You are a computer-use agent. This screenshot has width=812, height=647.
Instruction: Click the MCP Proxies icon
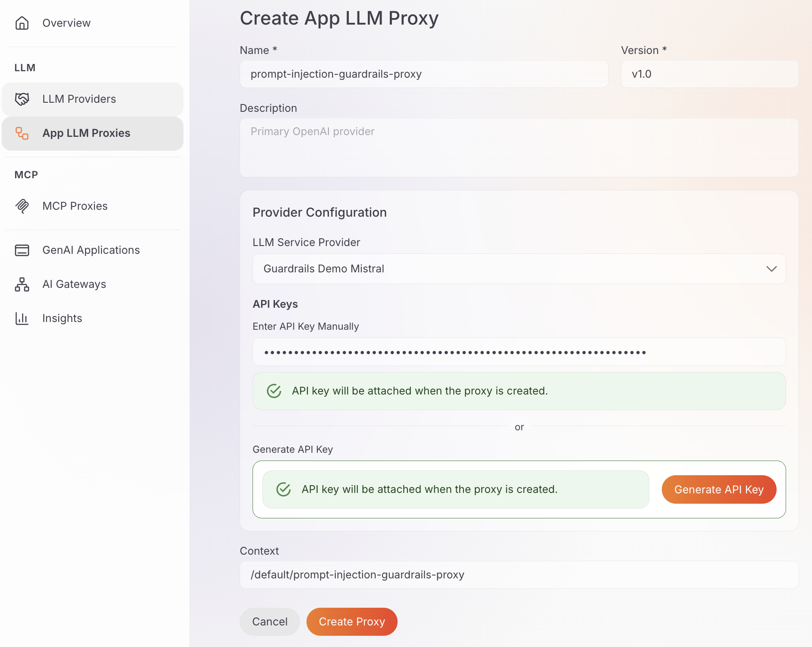[22, 206]
